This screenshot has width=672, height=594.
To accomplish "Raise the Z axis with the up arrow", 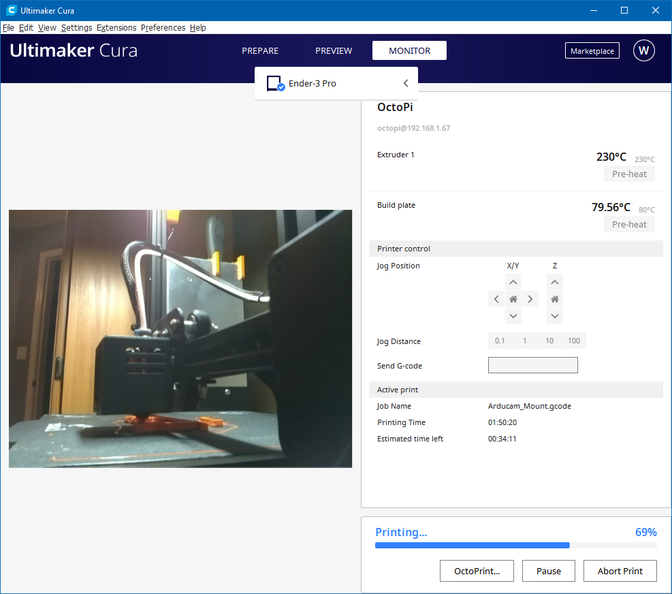I will (x=555, y=282).
